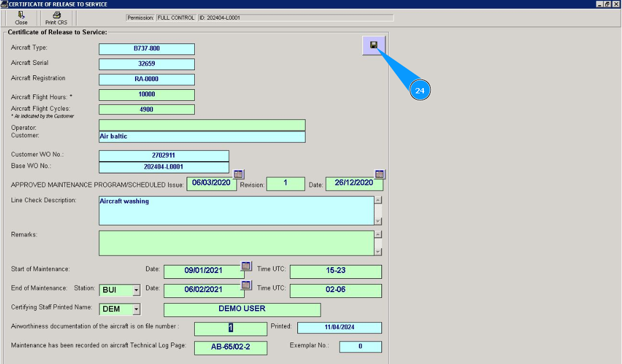The height and width of the screenshot is (364, 622).
Task: Click the Print CRS toolbar button
Action: click(56, 18)
